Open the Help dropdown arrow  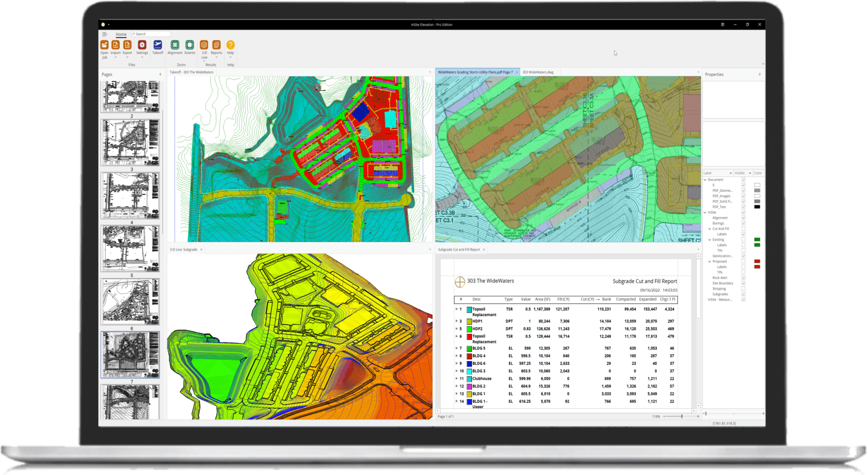[231, 57]
